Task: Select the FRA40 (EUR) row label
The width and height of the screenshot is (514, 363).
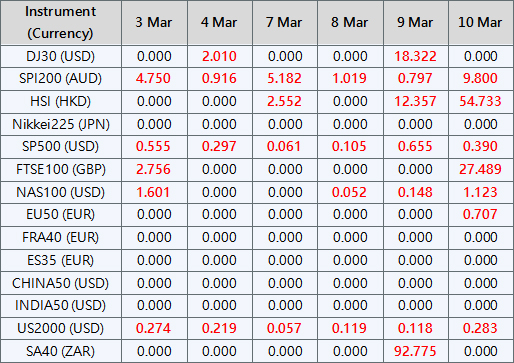Action: pyautogui.click(x=61, y=237)
